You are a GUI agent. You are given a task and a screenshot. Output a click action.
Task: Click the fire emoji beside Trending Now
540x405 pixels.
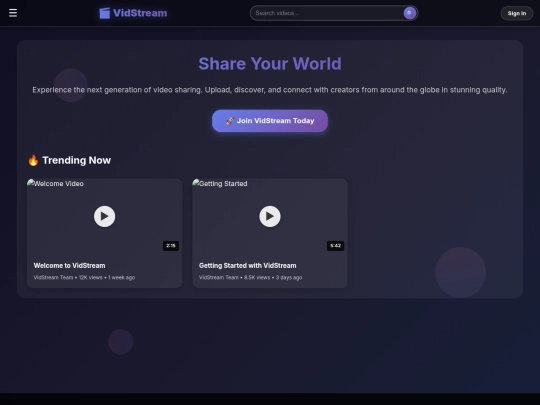pos(33,160)
